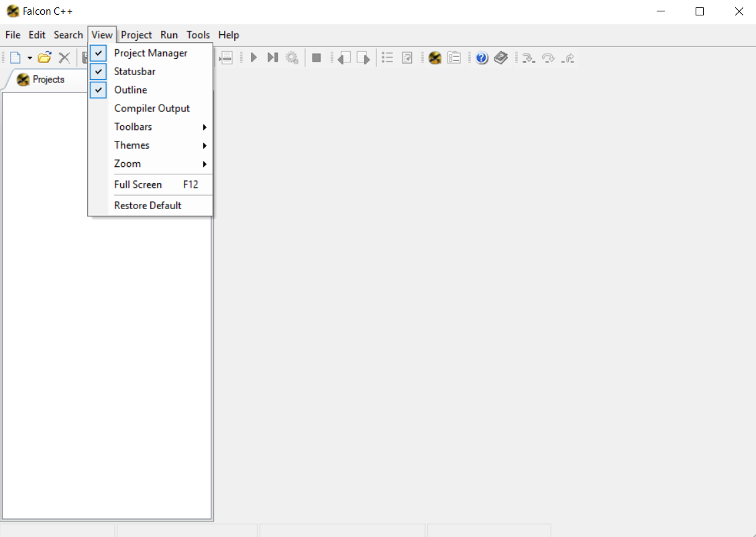Open the Help icon with blue question mark
This screenshot has width=756, height=537.
[482, 58]
